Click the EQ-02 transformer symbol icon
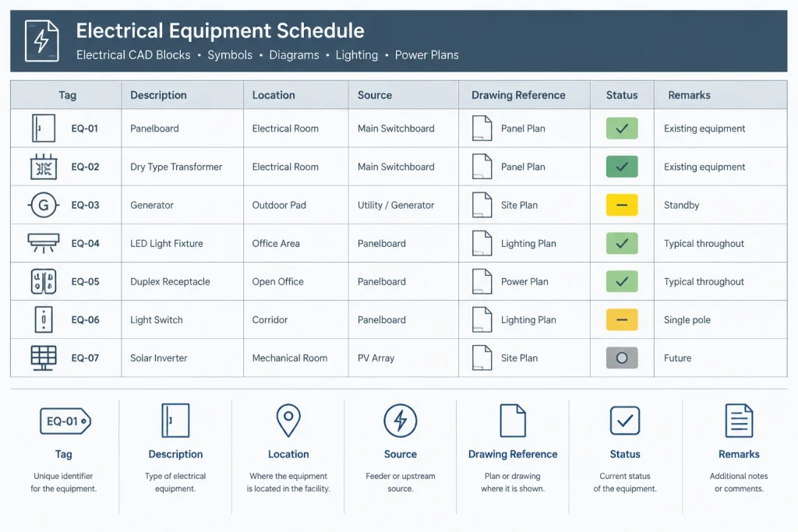This screenshot has width=798, height=532. (x=44, y=167)
